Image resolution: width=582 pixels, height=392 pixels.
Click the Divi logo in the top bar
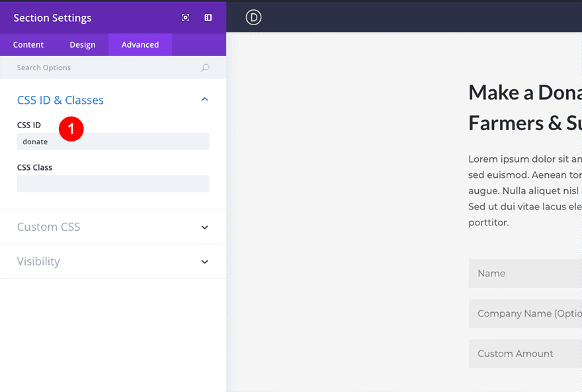253,17
